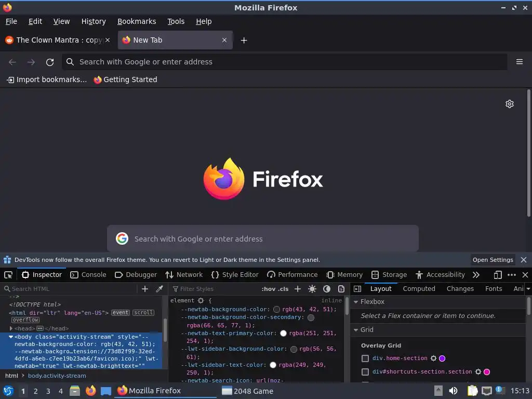Click body.activity-stream in the breadcrumb
Viewport: 532px width, 399px height.
pos(57,376)
